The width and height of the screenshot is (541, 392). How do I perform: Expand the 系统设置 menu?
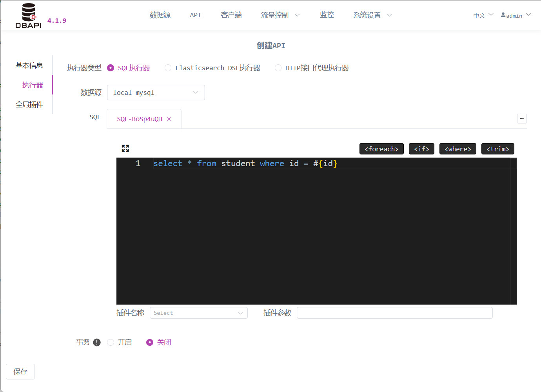[x=372, y=15]
